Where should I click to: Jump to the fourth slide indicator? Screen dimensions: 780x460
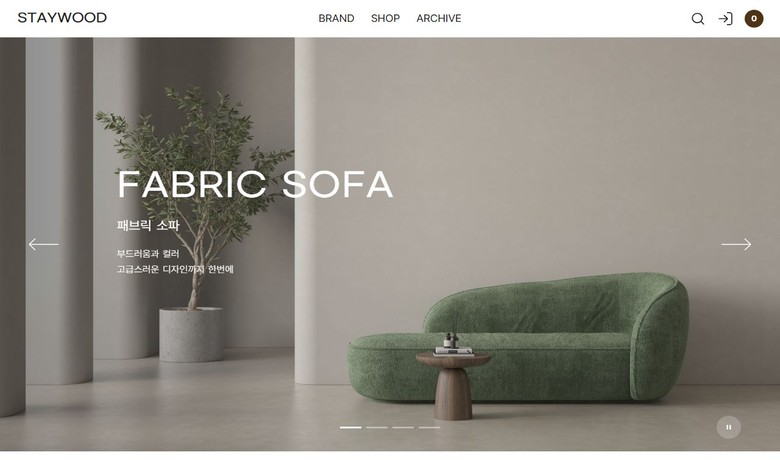coord(429,427)
